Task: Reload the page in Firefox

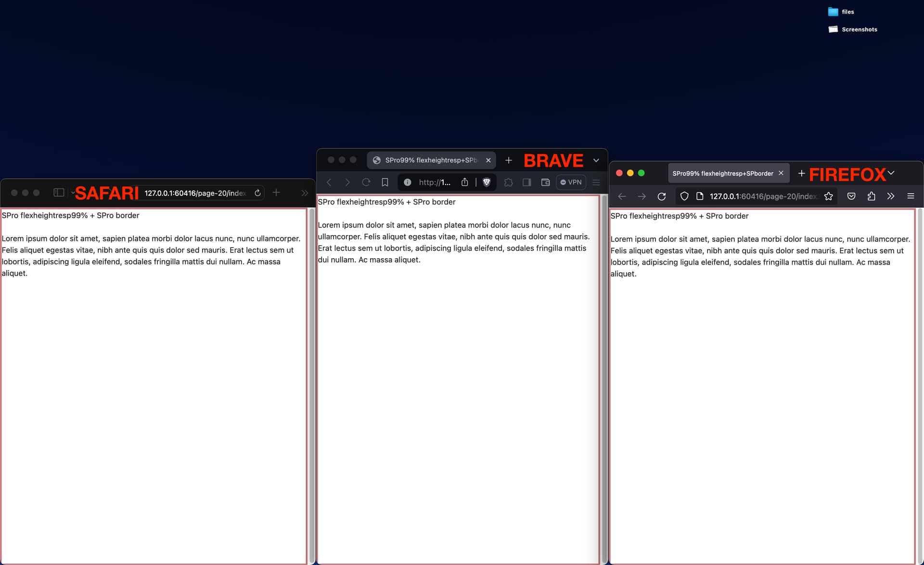Action: 662,196
